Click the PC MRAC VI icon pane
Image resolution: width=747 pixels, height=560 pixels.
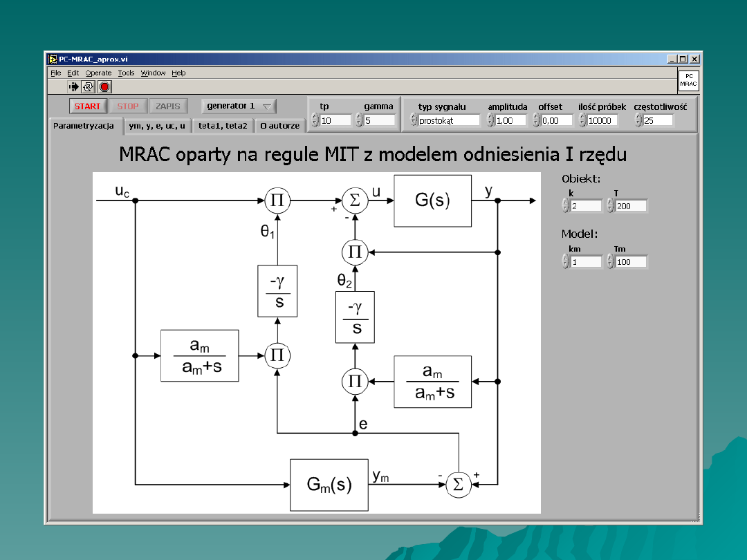(x=688, y=81)
